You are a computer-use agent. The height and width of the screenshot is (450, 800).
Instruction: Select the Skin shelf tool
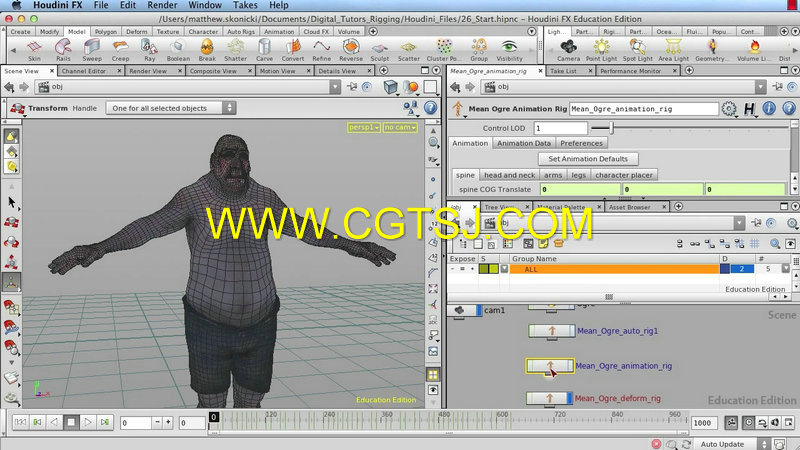34,51
